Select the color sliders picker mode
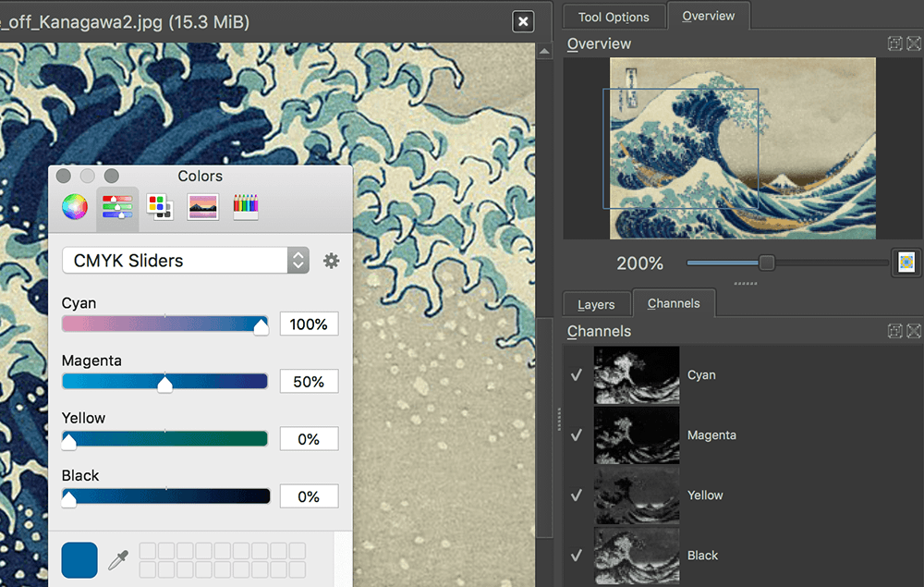This screenshot has height=587, width=924. click(117, 207)
